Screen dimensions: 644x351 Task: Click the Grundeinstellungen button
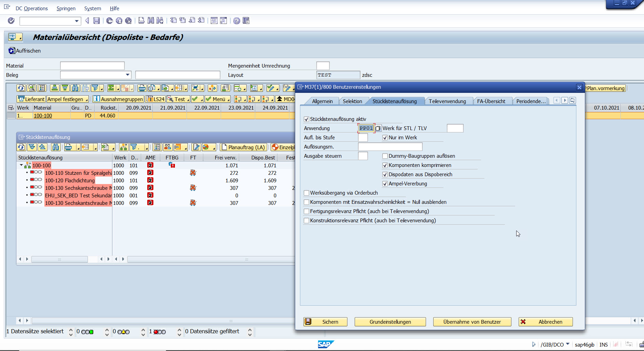click(x=390, y=322)
